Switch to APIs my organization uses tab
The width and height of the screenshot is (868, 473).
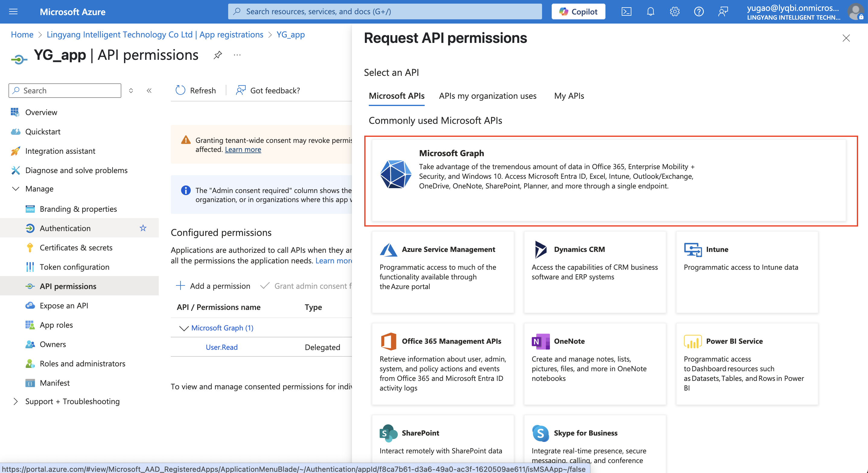click(x=487, y=96)
